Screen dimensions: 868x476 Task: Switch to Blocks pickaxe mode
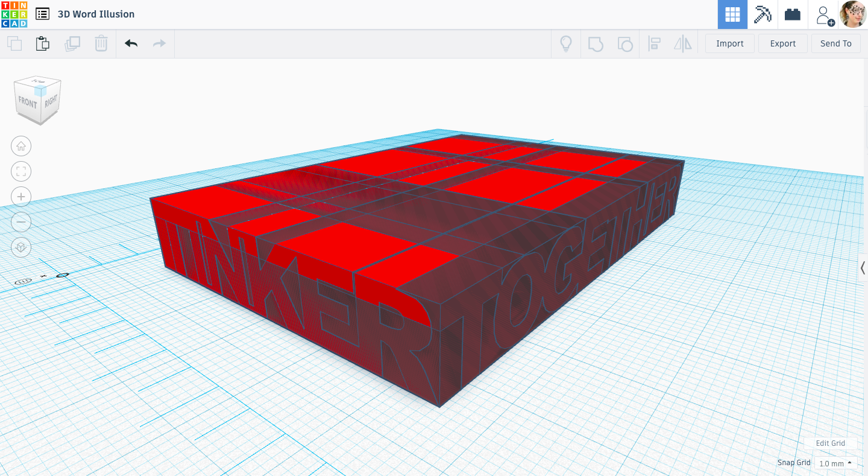pos(763,14)
